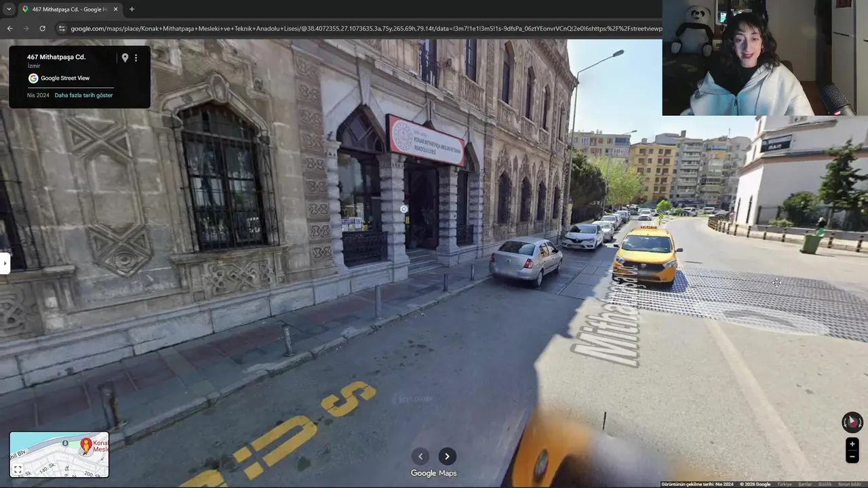Select the 467 Mithatpaşa Cd. browser tab
The height and width of the screenshot is (488, 868).
(70, 9)
